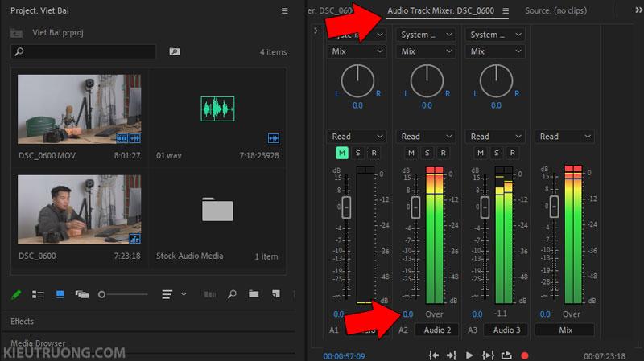This screenshot has width=644, height=361.
Task: Mute track A2 with the M button
Action: pyautogui.click(x=411, y=153)
